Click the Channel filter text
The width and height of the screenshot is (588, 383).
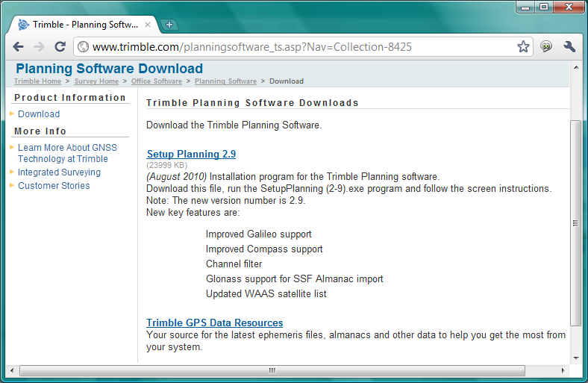pos(234,264)
